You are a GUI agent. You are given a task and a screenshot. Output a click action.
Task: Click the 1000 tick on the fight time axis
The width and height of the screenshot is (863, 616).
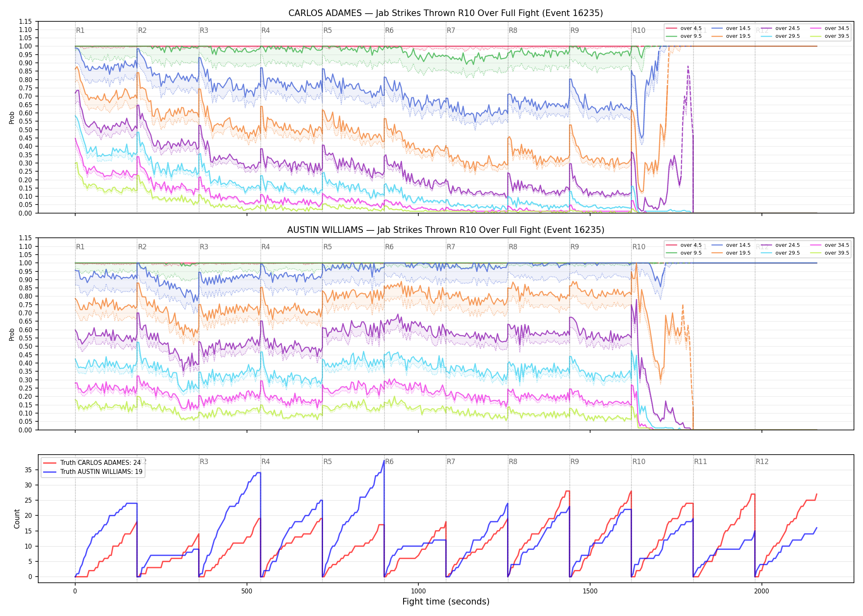[x=418, y=591]
